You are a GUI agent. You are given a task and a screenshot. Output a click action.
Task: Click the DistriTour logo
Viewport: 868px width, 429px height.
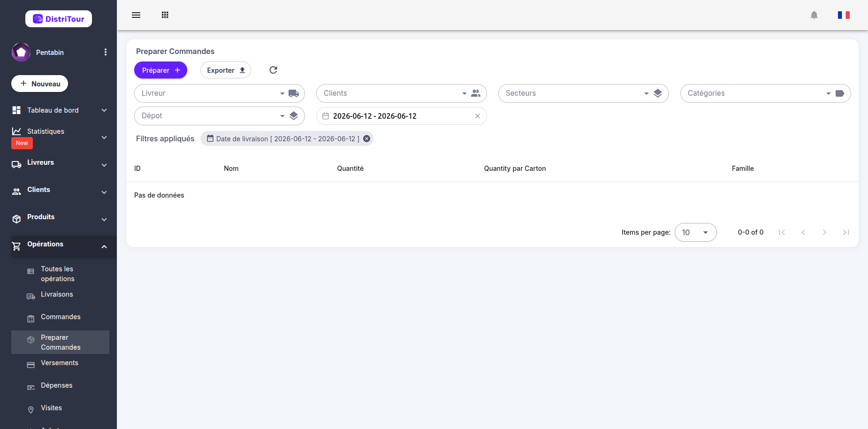(59, 19)
